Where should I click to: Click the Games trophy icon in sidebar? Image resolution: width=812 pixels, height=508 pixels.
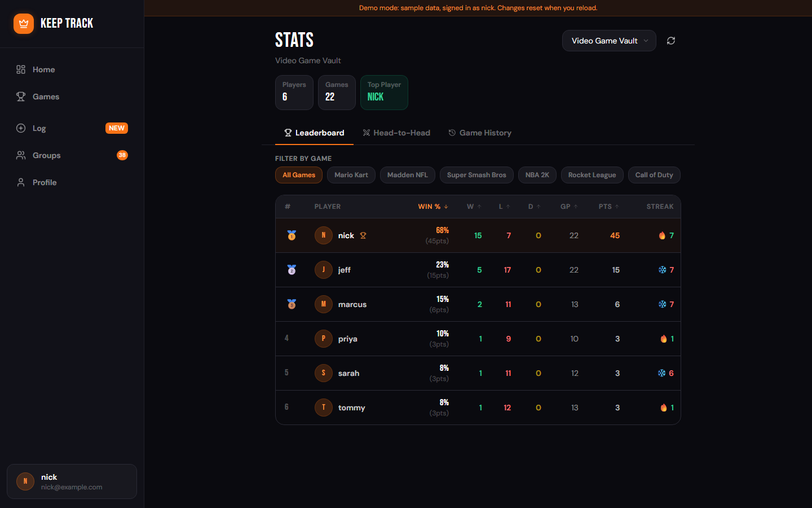coord(21,97)
